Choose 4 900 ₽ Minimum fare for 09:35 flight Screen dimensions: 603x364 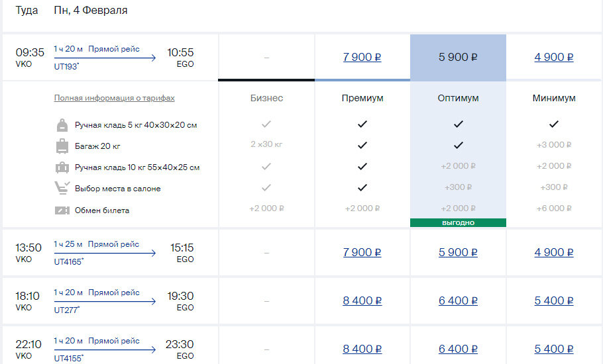tap(554, 57)
